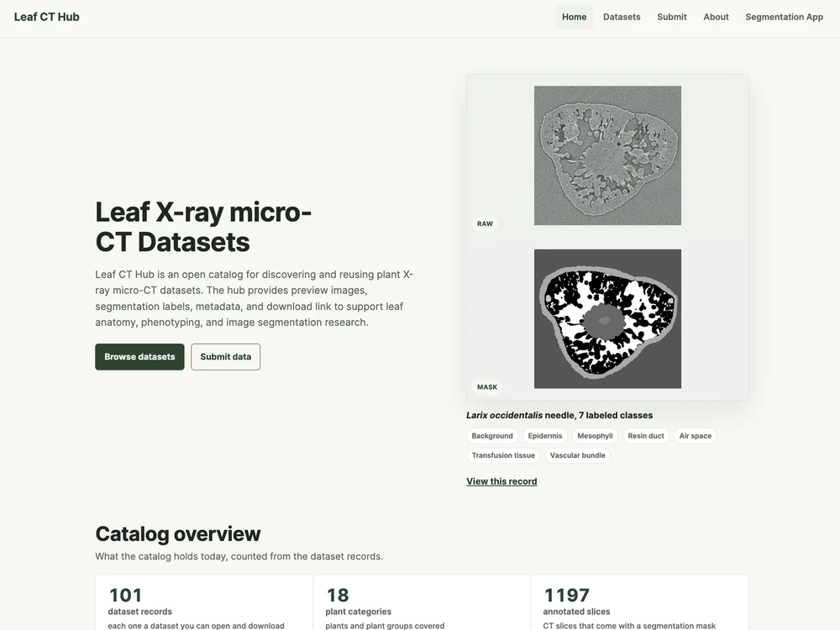Open the View this record link

(x=501, y=481)
